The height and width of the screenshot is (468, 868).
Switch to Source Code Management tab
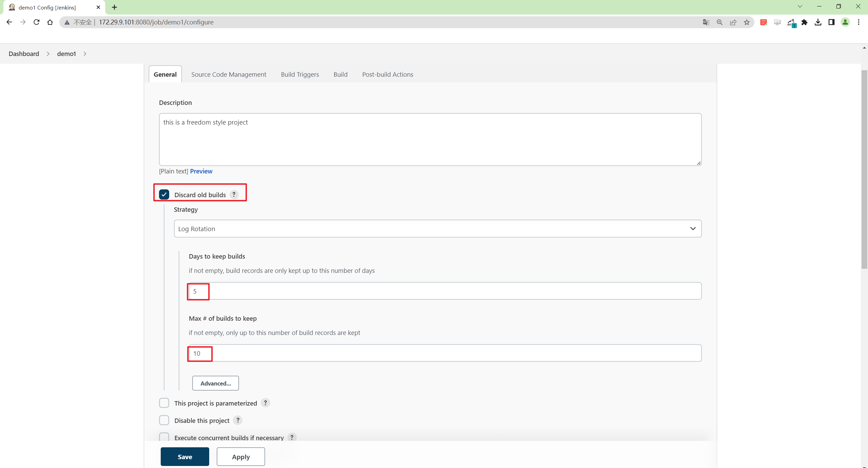click(229, 74)
